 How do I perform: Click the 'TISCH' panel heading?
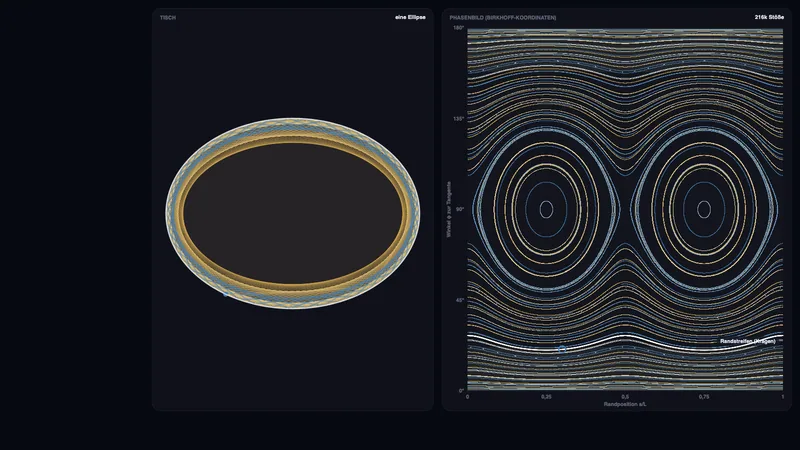[x=168, y=18]
